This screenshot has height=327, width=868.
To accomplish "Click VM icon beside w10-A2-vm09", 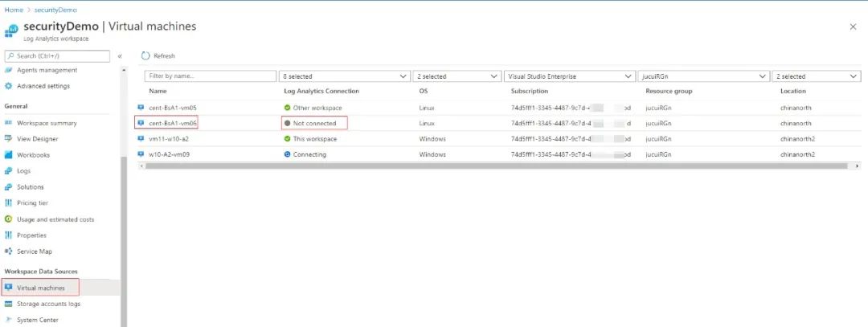I will [x=141, y=154].
